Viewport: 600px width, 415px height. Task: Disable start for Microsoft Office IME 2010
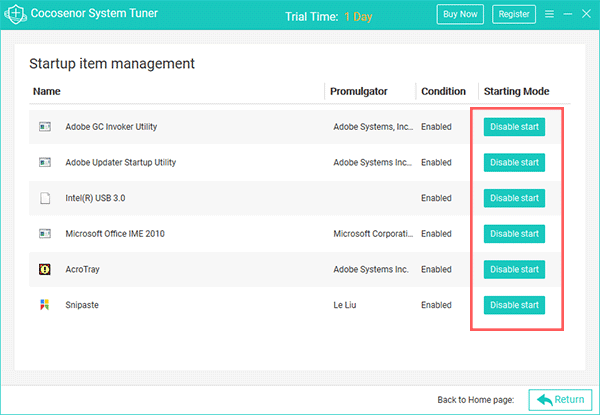514,233
